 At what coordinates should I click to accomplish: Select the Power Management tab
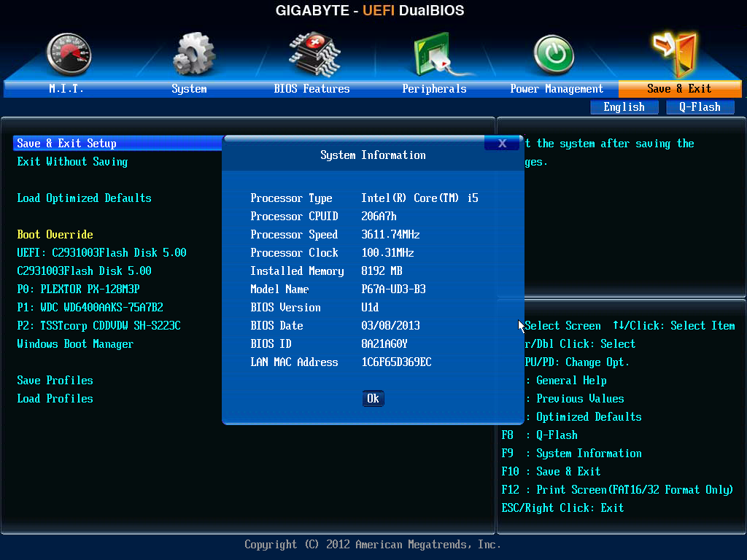point(557,88)
